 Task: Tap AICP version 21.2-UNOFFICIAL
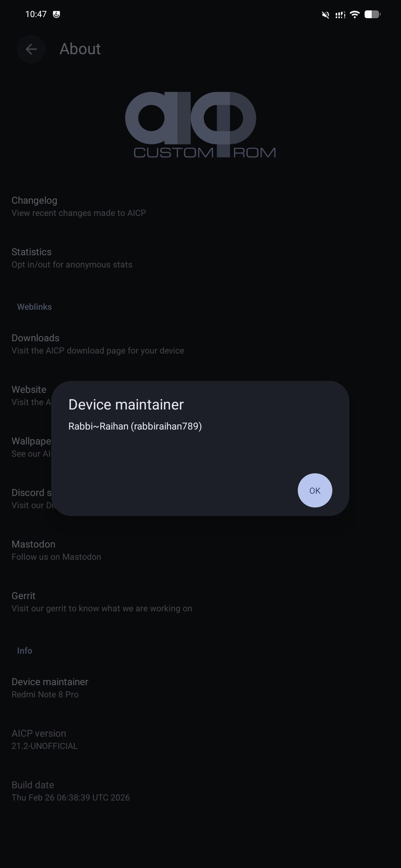[x=200, y=740]
